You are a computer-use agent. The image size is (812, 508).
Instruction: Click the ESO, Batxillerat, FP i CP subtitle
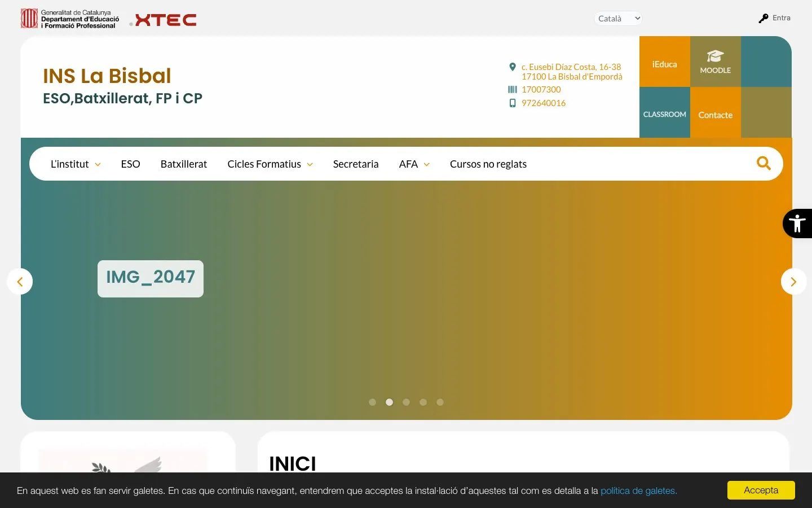(x=122, y=99)
